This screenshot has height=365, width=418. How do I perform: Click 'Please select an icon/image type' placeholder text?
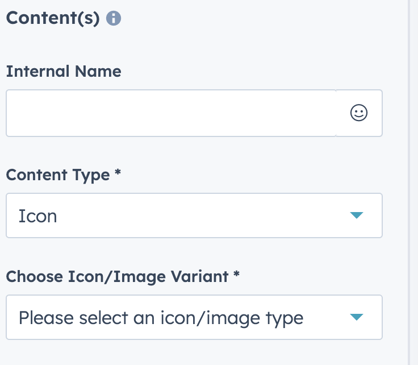161,318
